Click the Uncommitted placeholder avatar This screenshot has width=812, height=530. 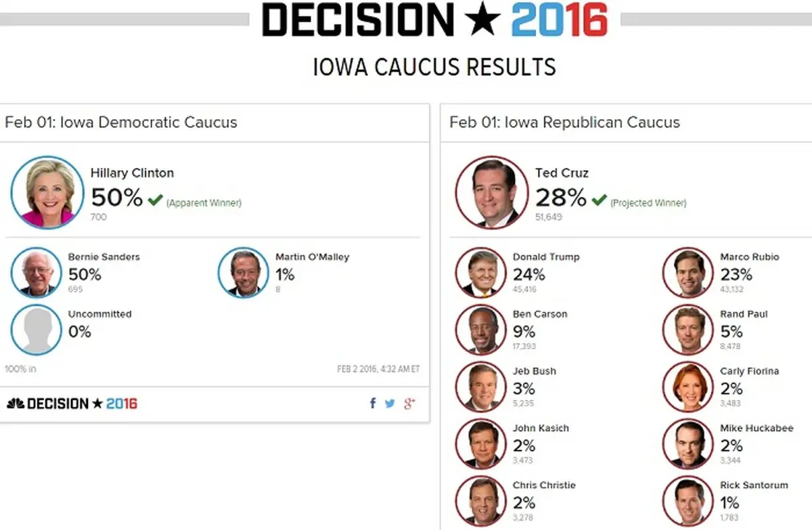click(x=37, y=330)
